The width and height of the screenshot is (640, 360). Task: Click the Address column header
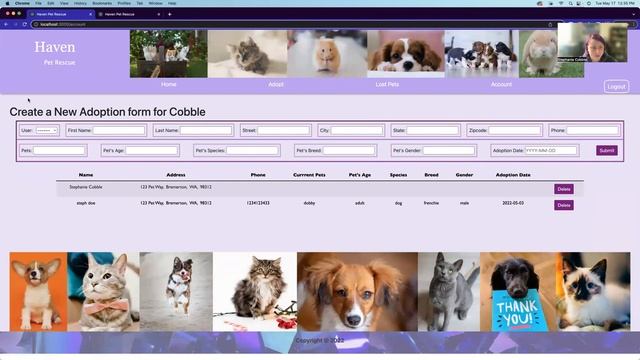176,175
